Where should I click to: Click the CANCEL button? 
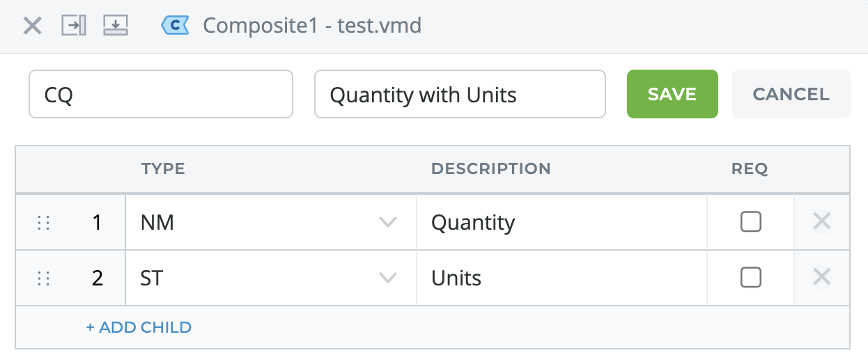pos(791,94)
